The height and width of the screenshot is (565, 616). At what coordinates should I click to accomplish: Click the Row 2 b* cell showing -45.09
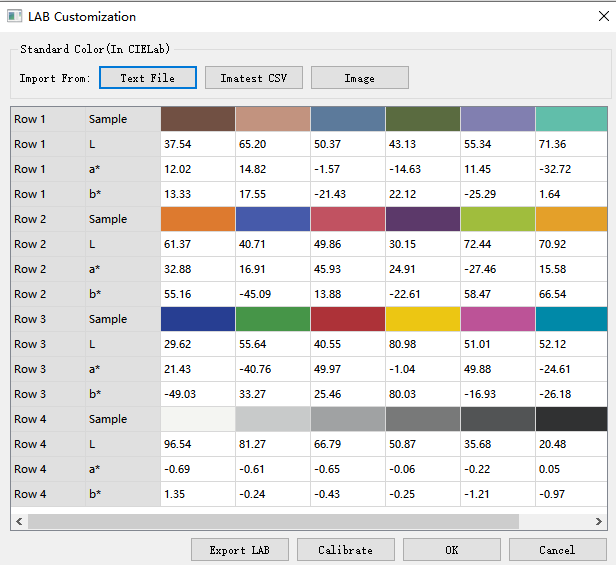point(273,294)
